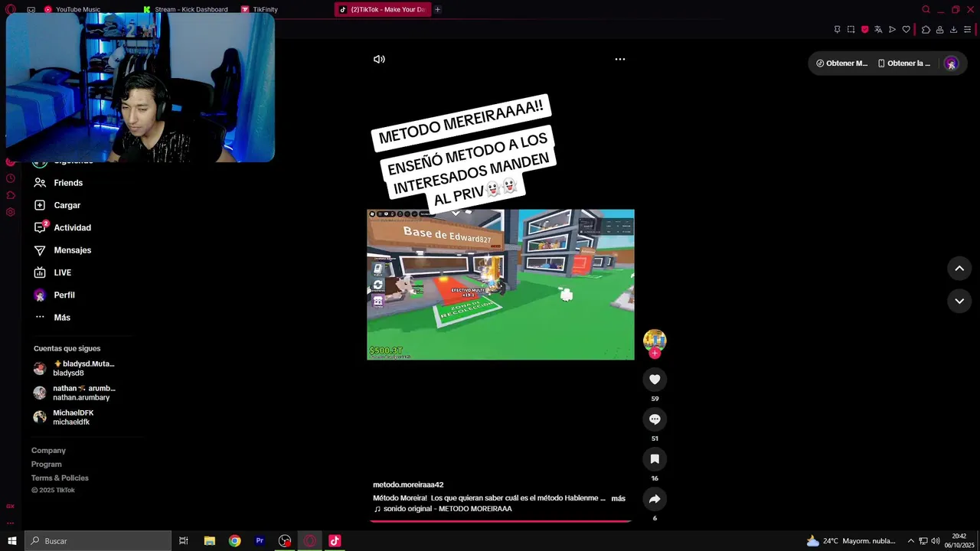
Task: Open followed account nathan.arumbary
Action: pyautogui.click(x=74, y=393)
